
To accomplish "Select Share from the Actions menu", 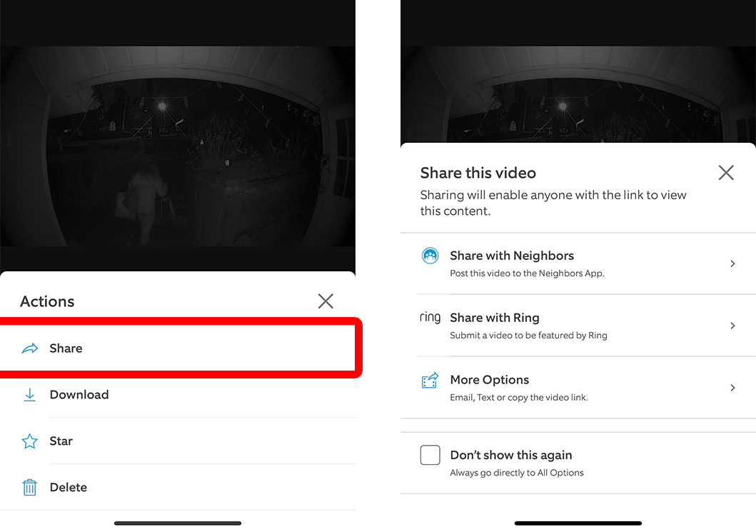I will (66, 348).
